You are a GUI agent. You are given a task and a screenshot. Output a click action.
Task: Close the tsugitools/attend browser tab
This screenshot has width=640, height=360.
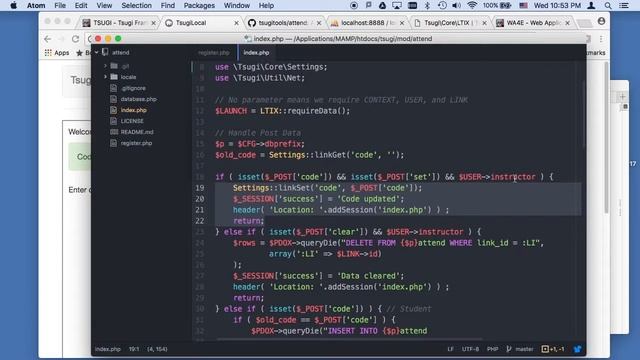[319, 23]
